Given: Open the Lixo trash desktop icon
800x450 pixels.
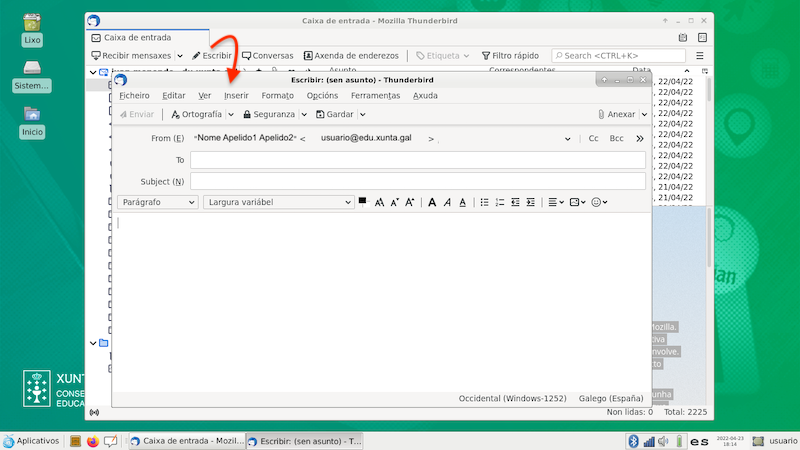Looking at the screenshot, I should 32,24.
